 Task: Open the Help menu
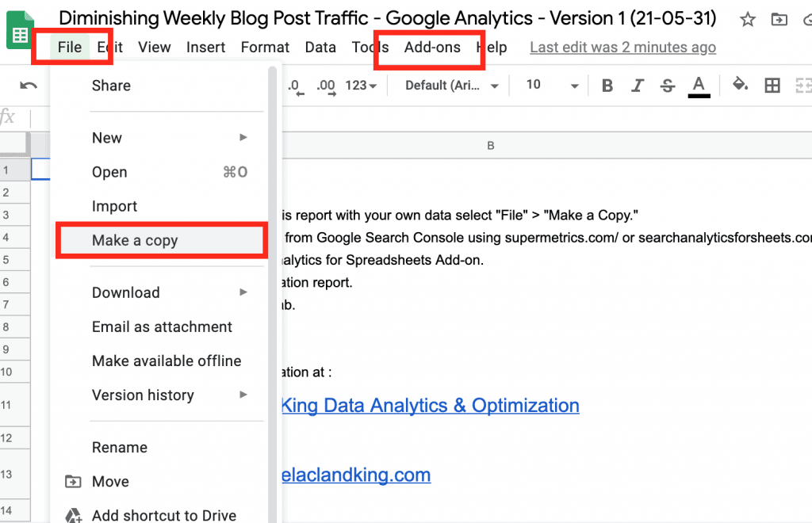(x=492, y=47)
